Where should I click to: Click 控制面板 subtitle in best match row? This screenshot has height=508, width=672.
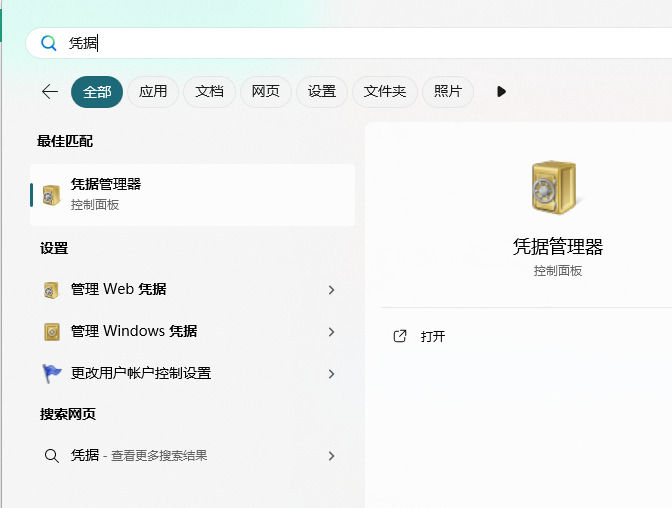pyautogui.click(x=95, y=205)
